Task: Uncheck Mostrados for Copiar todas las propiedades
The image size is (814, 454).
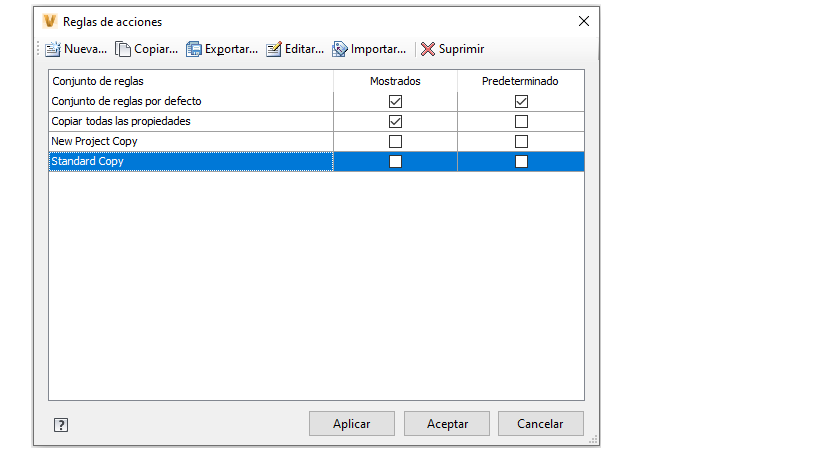Action: [x=395, y=121]
